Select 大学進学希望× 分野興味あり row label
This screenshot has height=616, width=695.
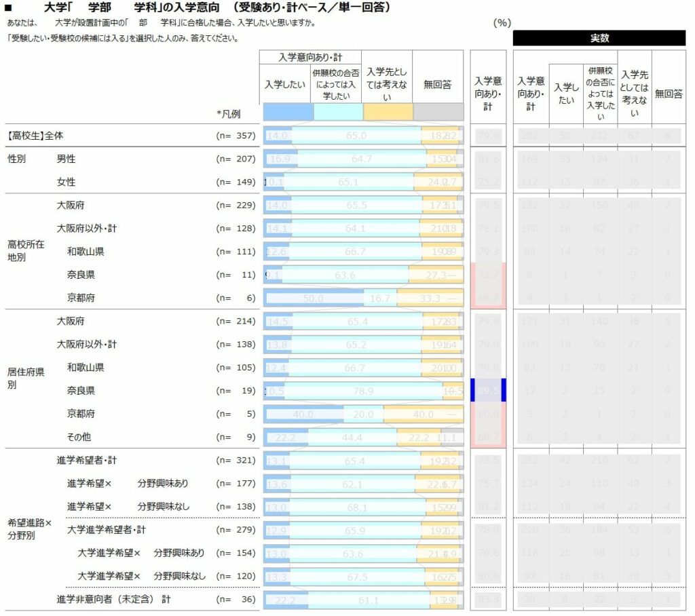[141, 553]
